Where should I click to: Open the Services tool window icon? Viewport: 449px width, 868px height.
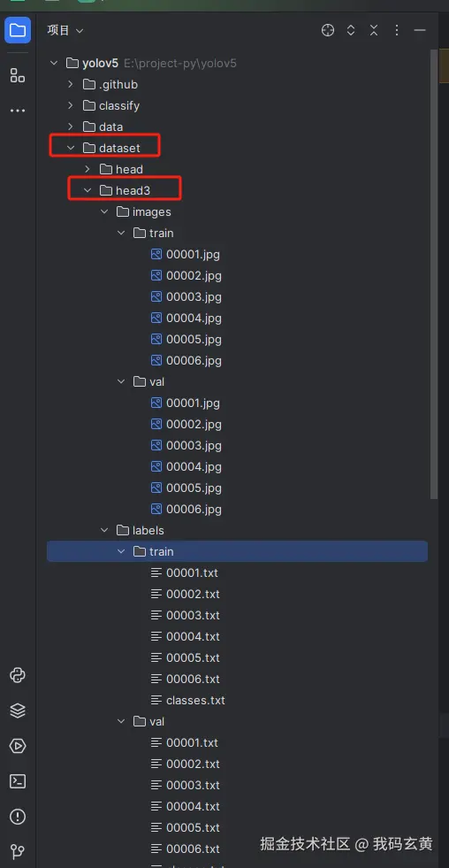[18, 746]
